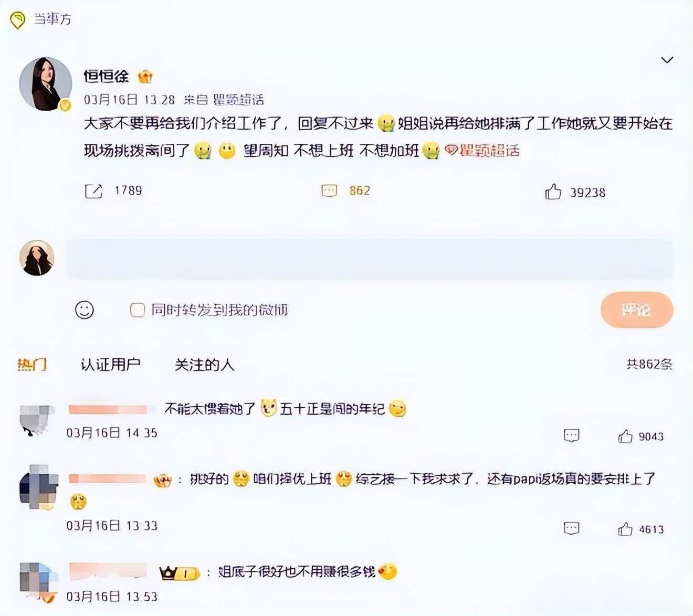Switch to the 认证用户 tab
Image resolution: width=693 pixels, height=616 pixels.
[x=110, y=364]
